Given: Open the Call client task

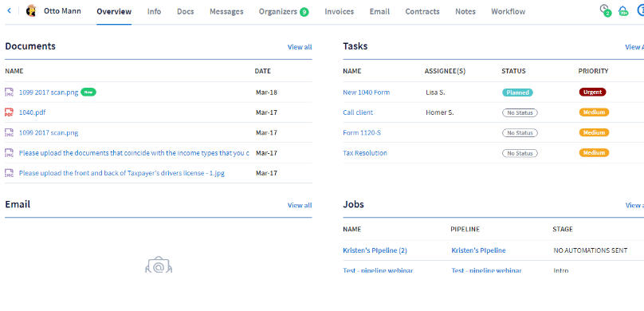Looking at the screenshot, I should (x=358, y=112).
